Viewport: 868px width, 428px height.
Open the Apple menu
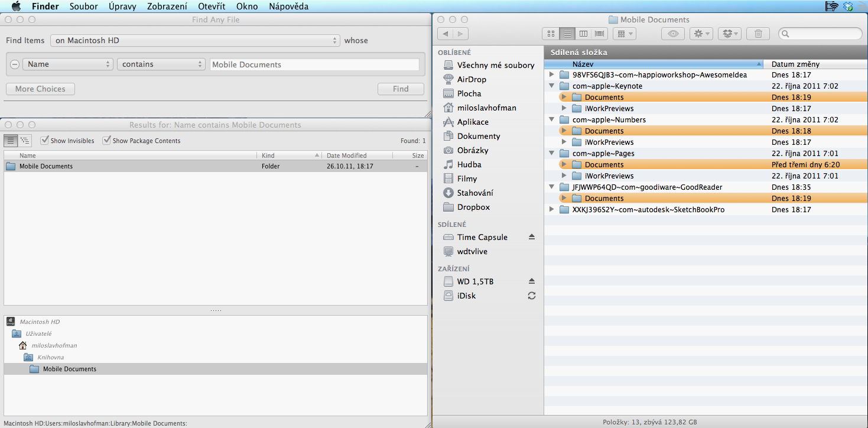(16, 7)
